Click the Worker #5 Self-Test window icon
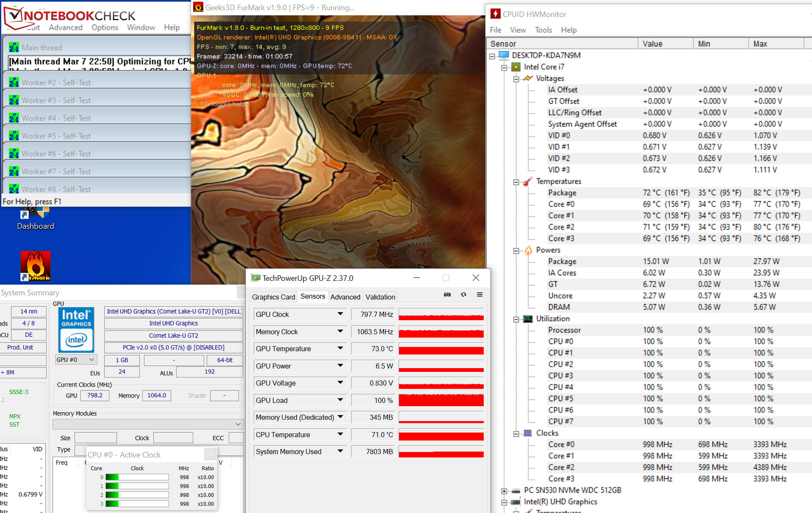The image size is (812, 513). (14, 136)
